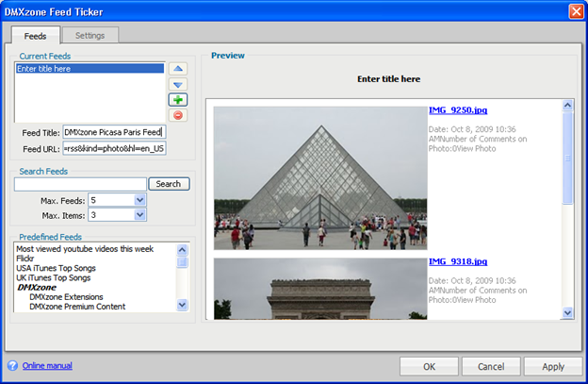Select the DMXzone group heading
This screenshot has width=588, height=384.
(x=37, y=288)
